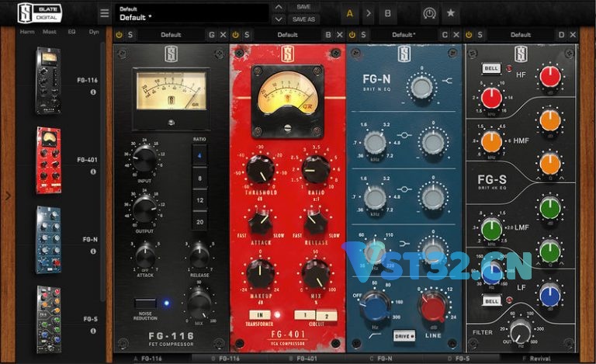Select previous preset with up arrow
596x364 pixels.
pyautogui.click(x=279, y=7)
